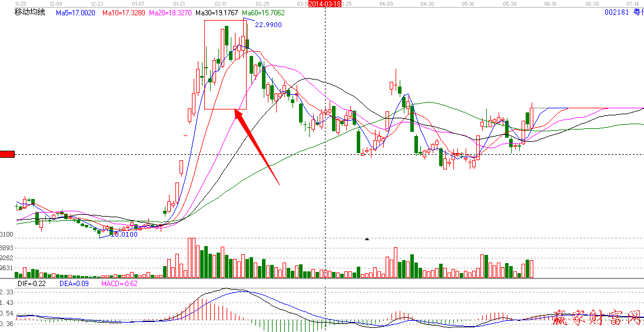Click the 22.9900 high price label
This screenshot has height=332, width=644.
[268, 25]
